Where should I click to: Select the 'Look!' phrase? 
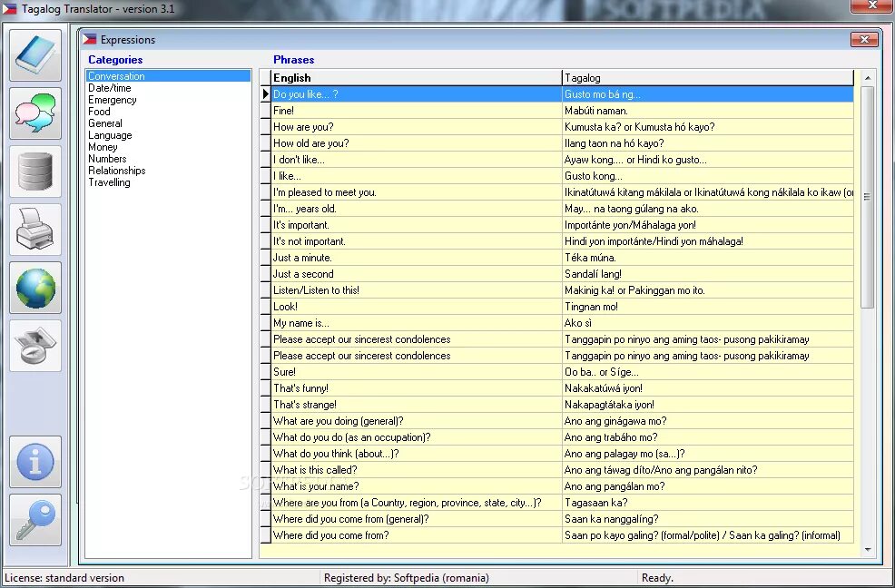point(416,307)
